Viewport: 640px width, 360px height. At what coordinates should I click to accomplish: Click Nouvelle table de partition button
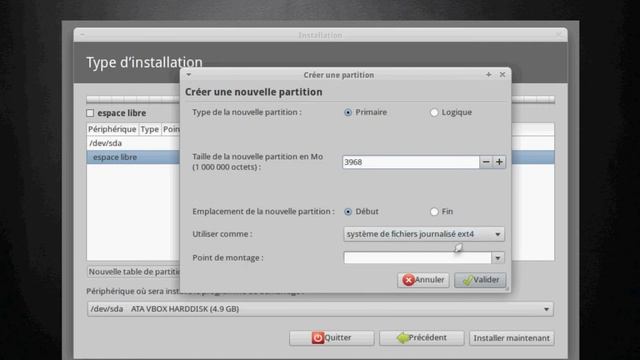pyautogui.click(x=133, y=272)
